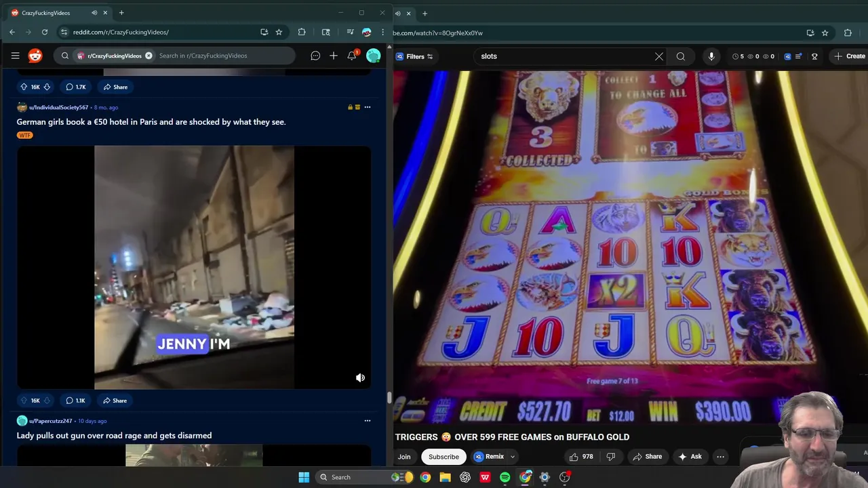Clear the 'slots' search text with X
The image size is (868, 488).
pyautogui.click(x=659, y=56)
